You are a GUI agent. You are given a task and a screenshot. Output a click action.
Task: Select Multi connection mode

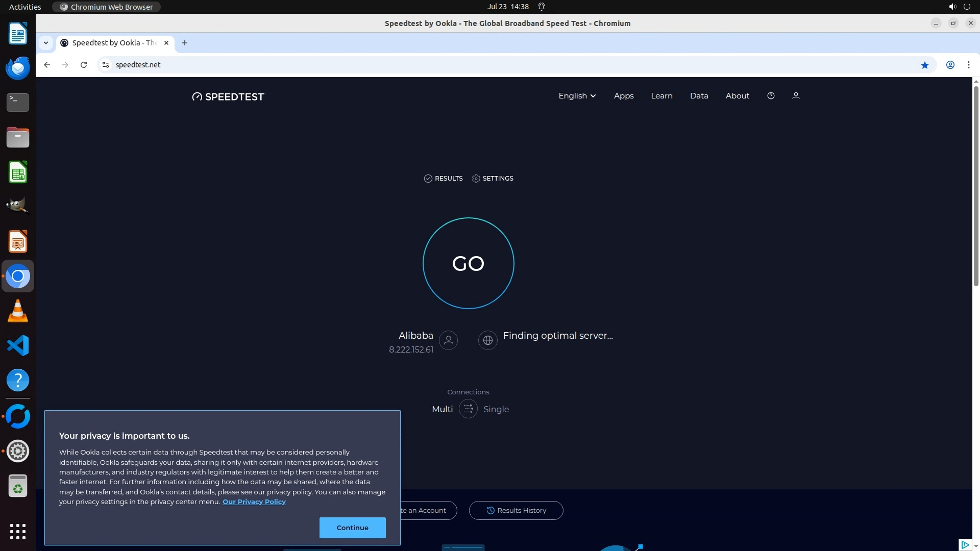[442, 409]
